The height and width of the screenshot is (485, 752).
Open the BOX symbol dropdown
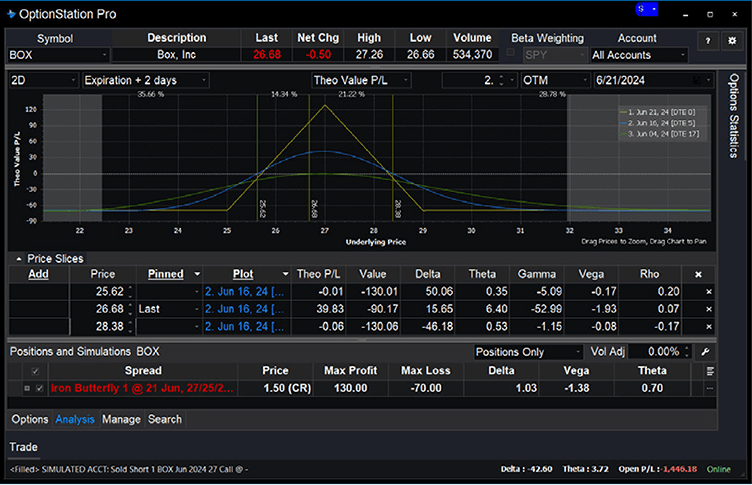(x=104, y=55)
